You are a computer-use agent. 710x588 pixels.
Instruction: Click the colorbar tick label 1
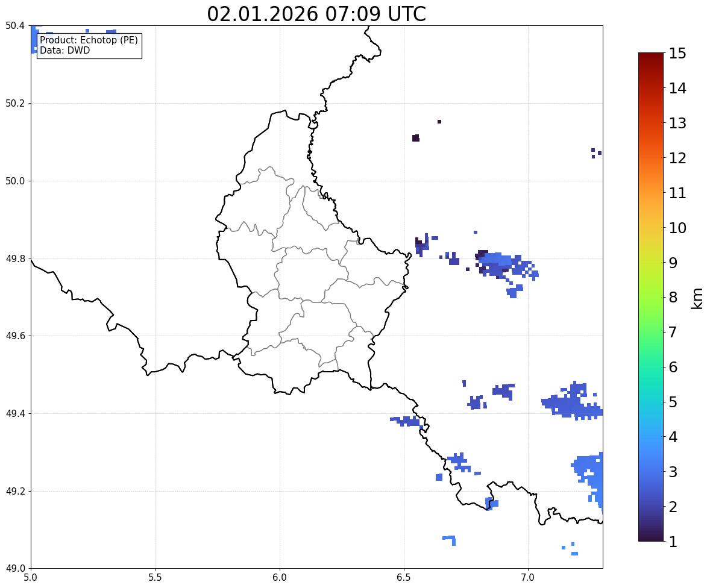[673, 541]
